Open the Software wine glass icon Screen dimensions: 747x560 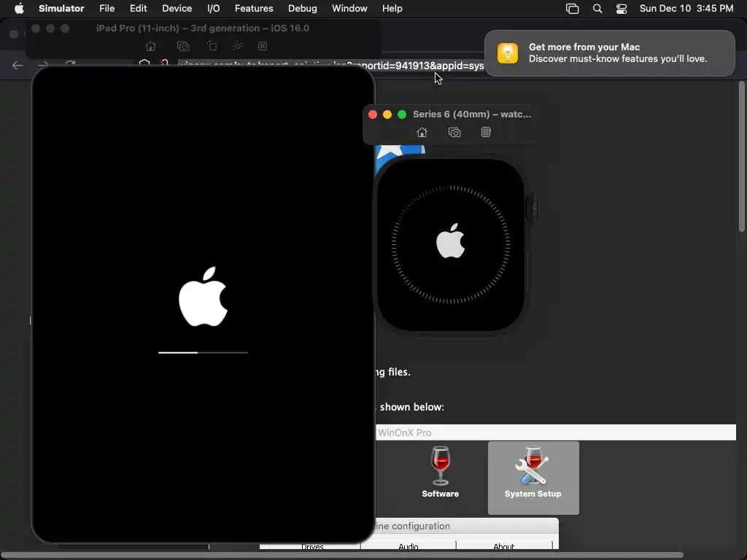(x=440, y=472)
